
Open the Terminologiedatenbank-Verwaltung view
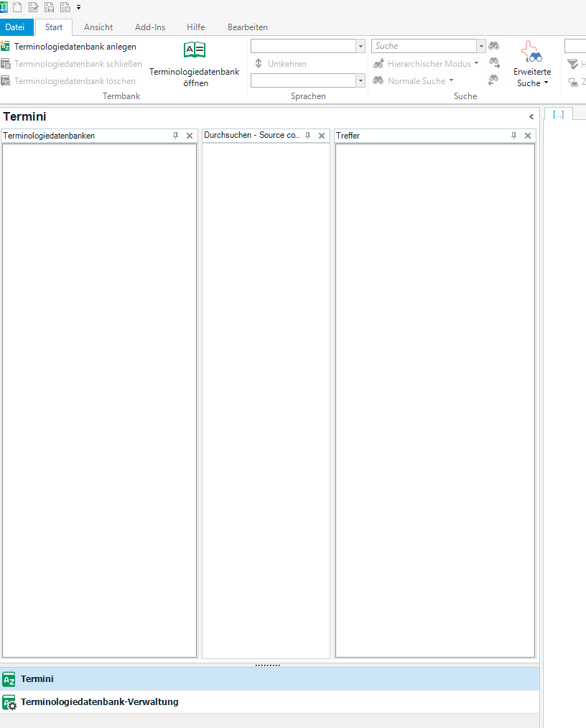(x=270, y=702)
